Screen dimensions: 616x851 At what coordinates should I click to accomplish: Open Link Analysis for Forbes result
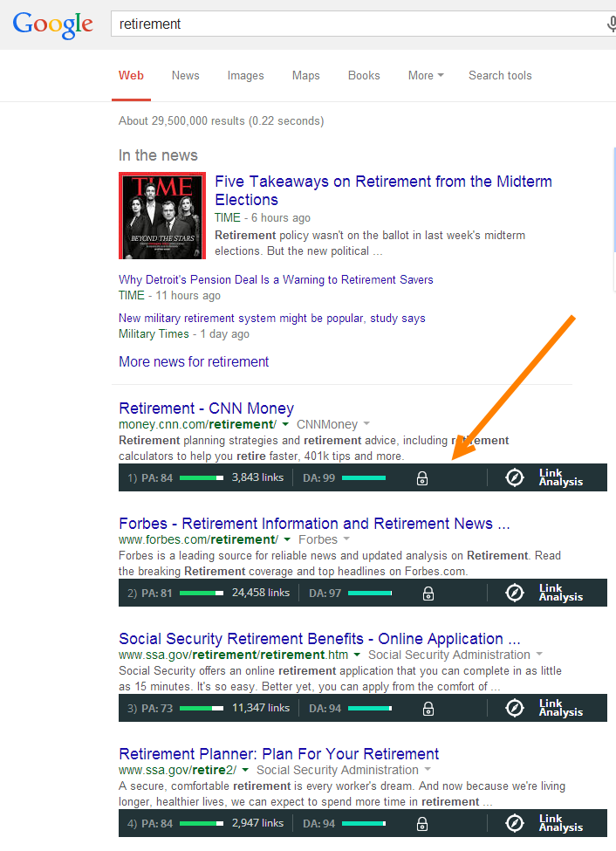tap(561, 593)
